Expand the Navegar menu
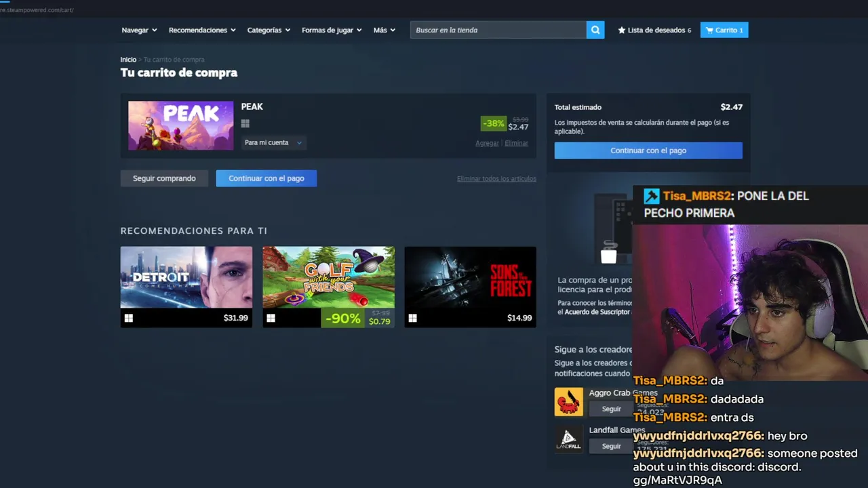 click(x=139, y=30)
